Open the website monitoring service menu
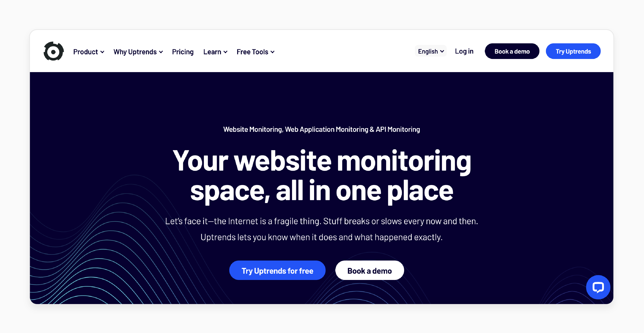Viewport: 644px width, 333px height. tap(88, 51)
